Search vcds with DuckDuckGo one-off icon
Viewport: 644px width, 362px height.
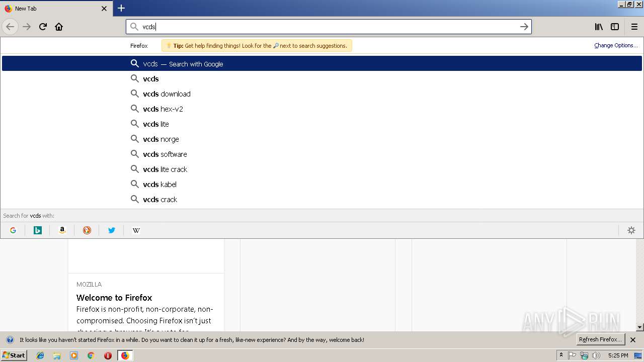pos(87,230)
